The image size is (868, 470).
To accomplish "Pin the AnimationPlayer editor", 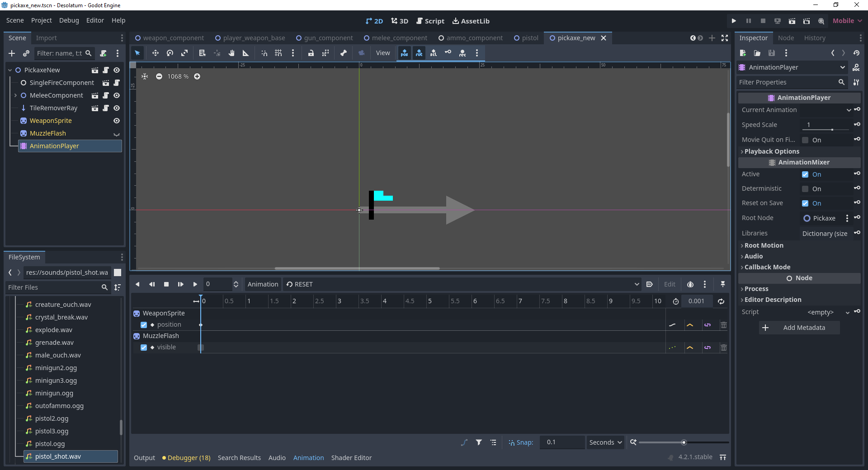I will [x=722, y=284].
